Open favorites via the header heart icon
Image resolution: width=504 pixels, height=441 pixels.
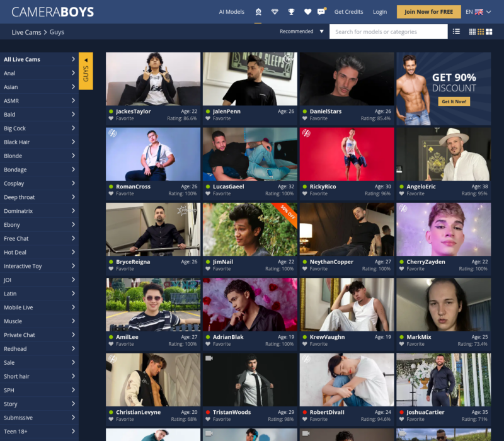click(x=307, y=12)
